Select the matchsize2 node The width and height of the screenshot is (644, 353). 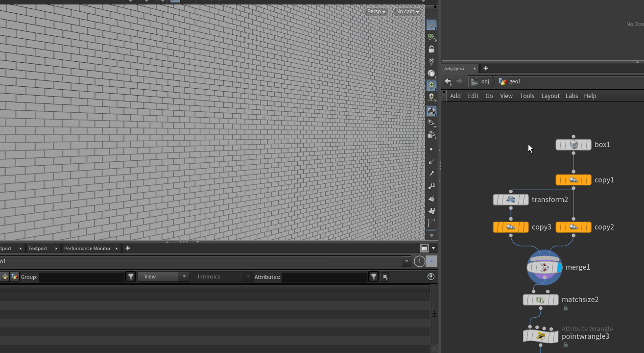[541, 300]
